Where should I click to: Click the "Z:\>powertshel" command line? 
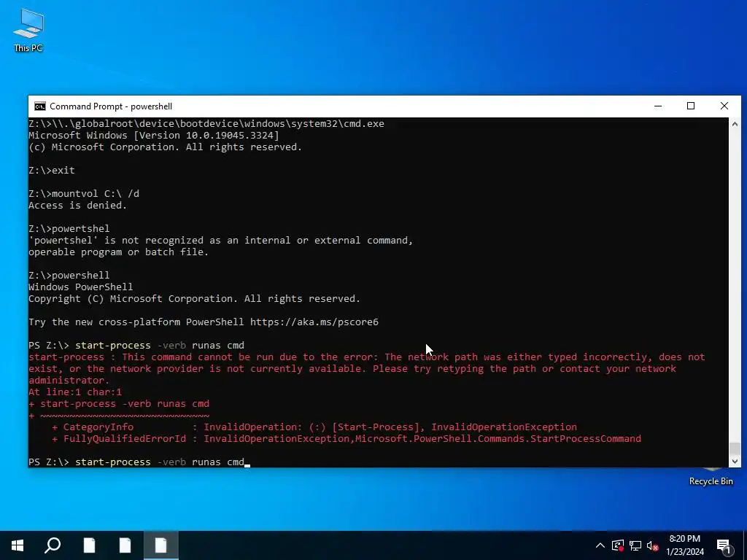tap(69, 228)
